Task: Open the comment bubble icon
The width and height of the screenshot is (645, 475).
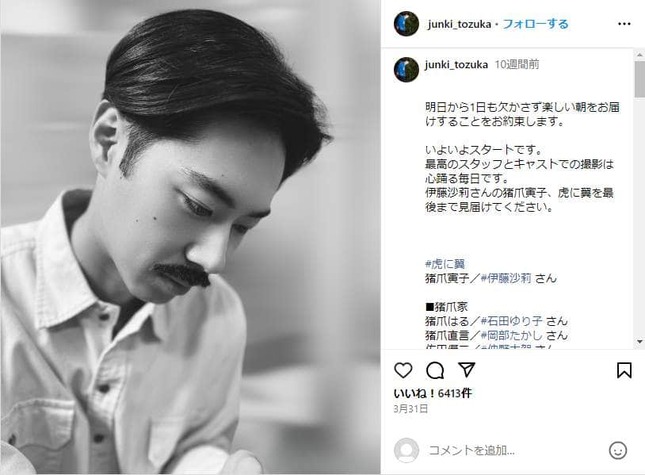Action: 435,370
